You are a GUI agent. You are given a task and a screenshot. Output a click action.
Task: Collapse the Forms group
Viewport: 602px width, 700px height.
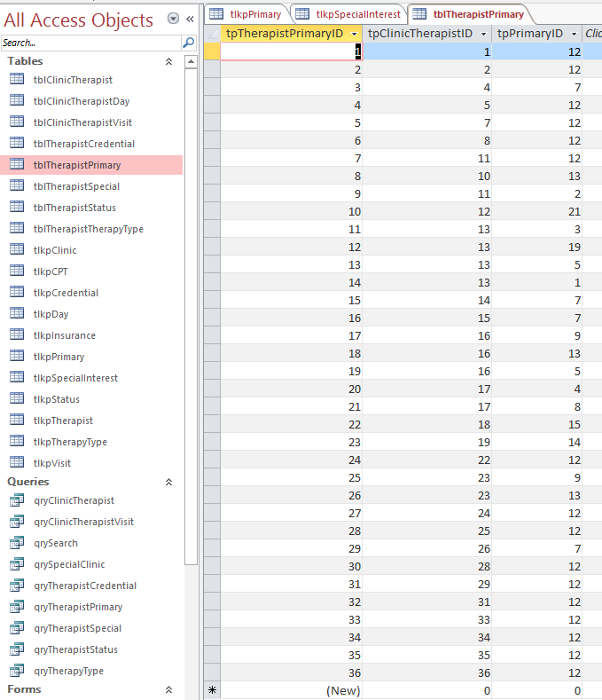(168, 689)
